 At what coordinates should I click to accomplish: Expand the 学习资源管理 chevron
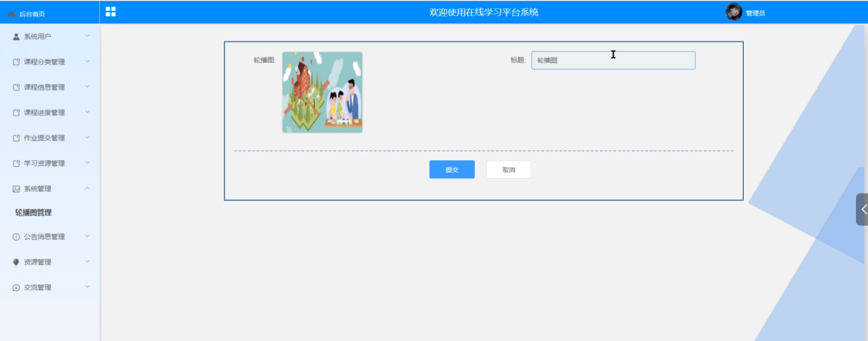88,163
